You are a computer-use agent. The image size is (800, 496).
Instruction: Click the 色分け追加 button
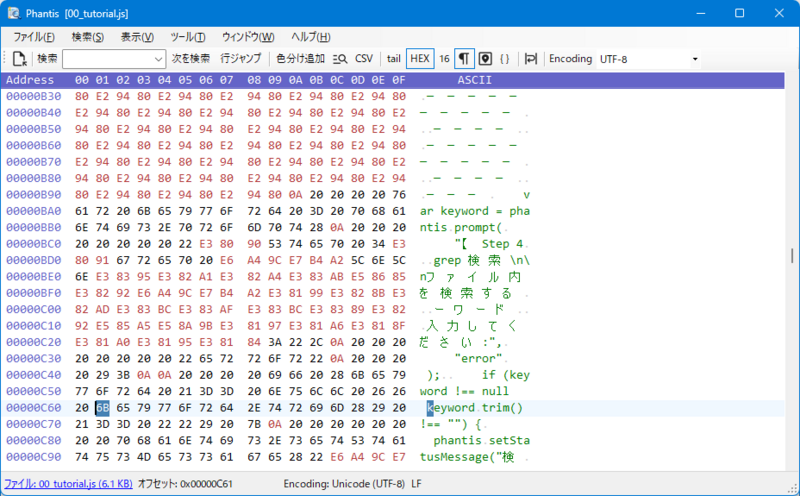point(300,59)
